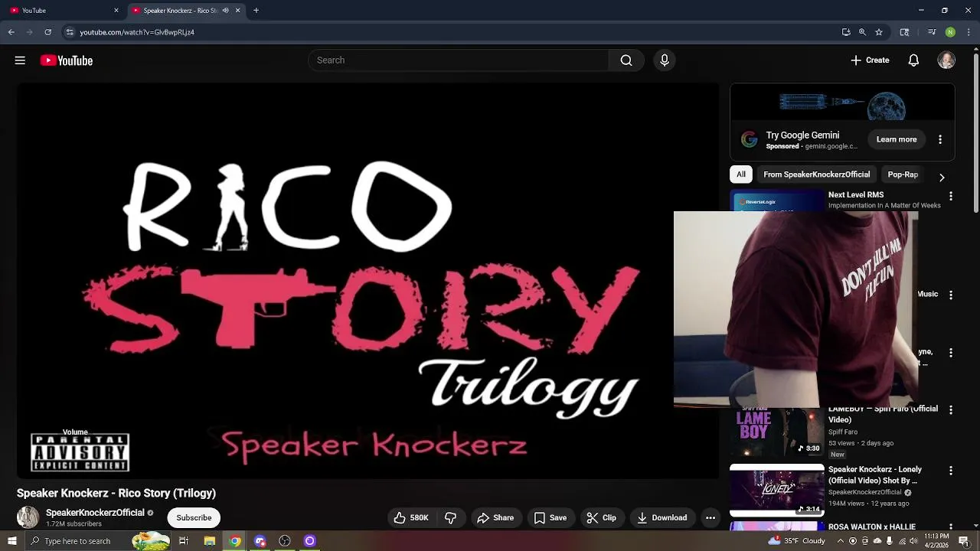Open more actions ellipsis below video
This screenshot has width=980, height=551.
click(x=710, y=518)
